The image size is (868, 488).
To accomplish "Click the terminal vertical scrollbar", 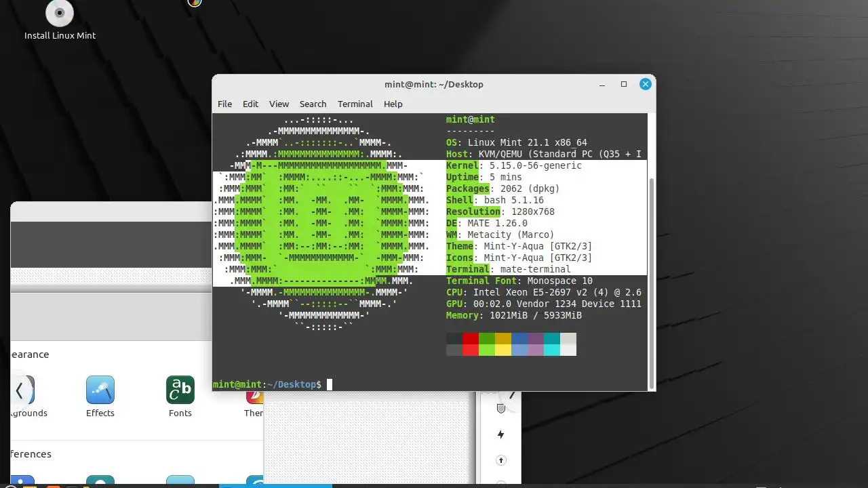I will coord(652,283).
